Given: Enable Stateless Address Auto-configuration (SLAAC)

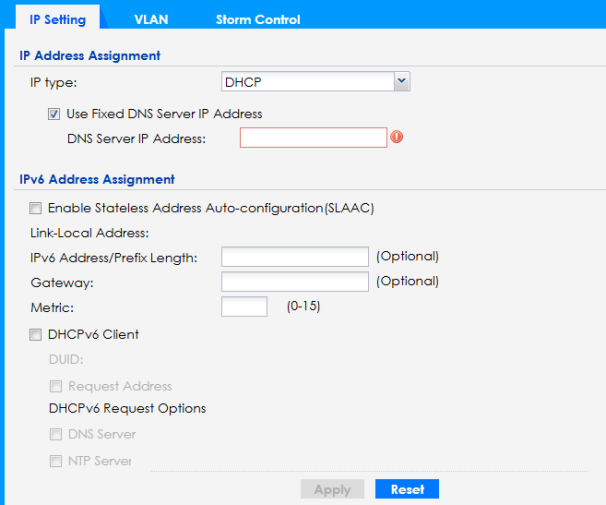Looking at the screenshot, I should pos(37,208).
